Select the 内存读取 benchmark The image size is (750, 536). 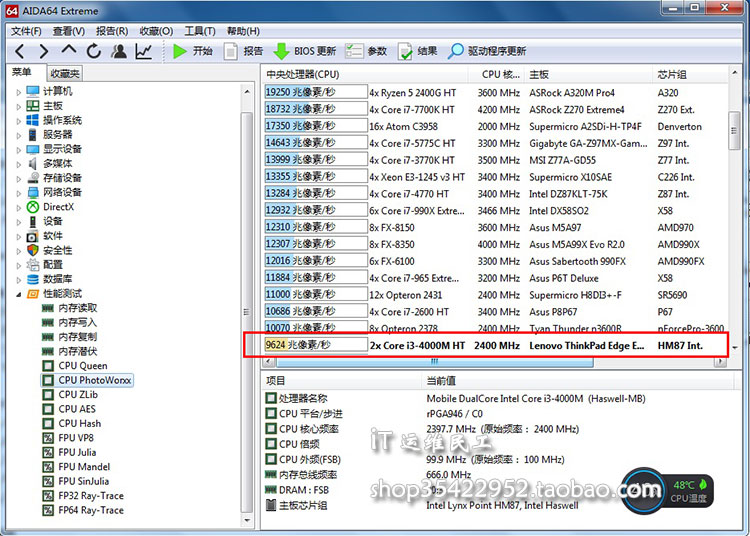click(x=69, y=308)
